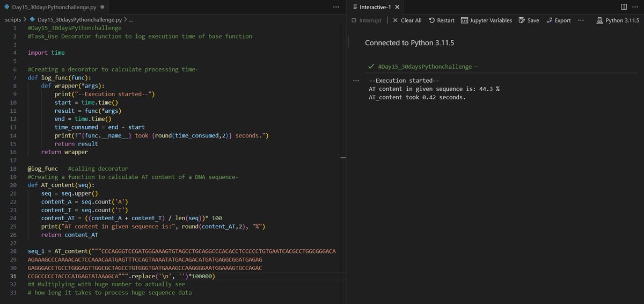Click line number 18 in the gutter
The height and width of the screenshot is (304, 644).
[14, 169]
